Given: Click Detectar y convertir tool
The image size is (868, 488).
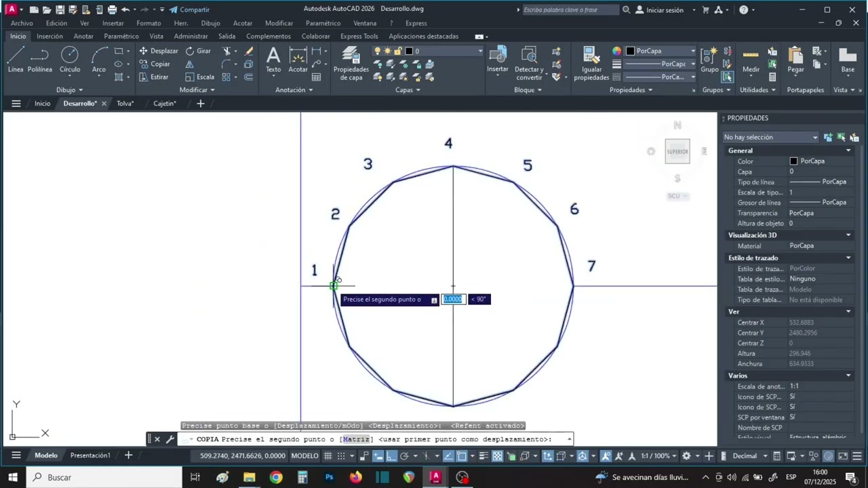Looking at the screenshot, I should coord(529,64).
